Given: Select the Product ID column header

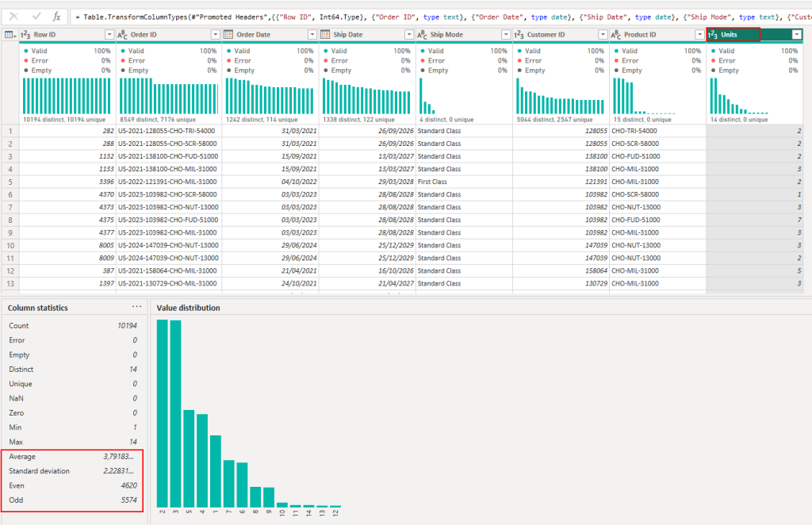Looking at the screenshot, I should (657, 35).
